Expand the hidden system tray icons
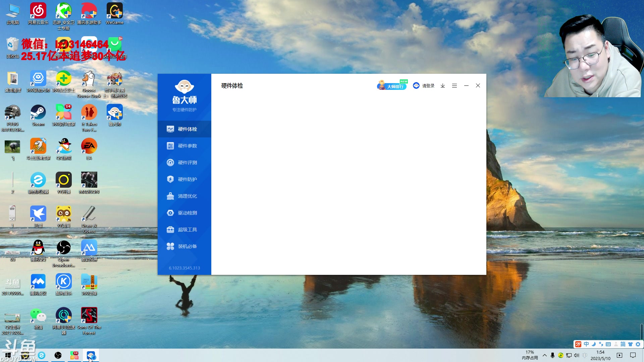The width and height of the screenshot is (644, 362). pos(545,355)
